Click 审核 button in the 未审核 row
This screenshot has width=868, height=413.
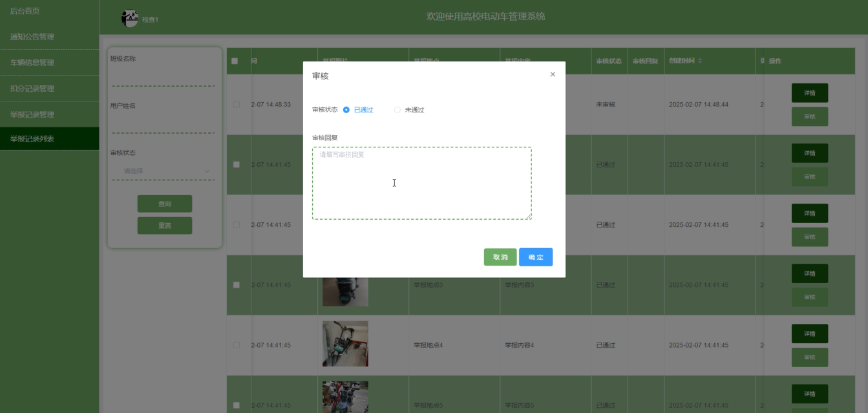(x=810, y=117)
